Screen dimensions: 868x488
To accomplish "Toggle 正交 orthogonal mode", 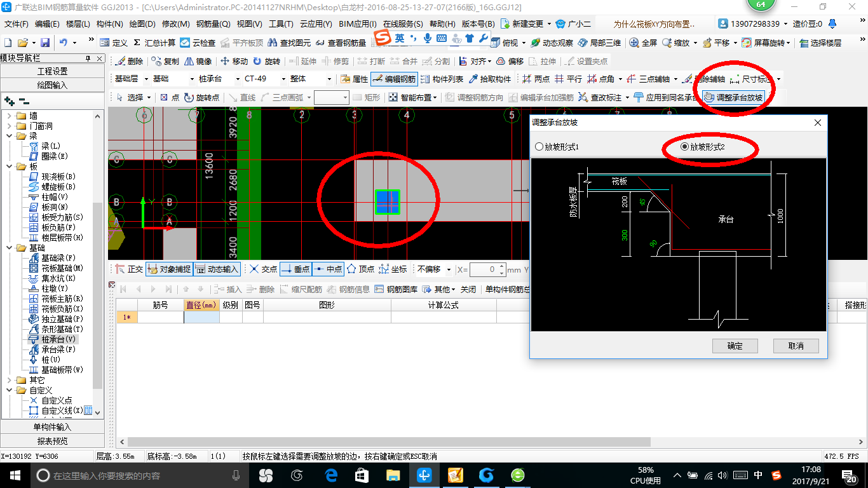I will [x=128, y=269].
